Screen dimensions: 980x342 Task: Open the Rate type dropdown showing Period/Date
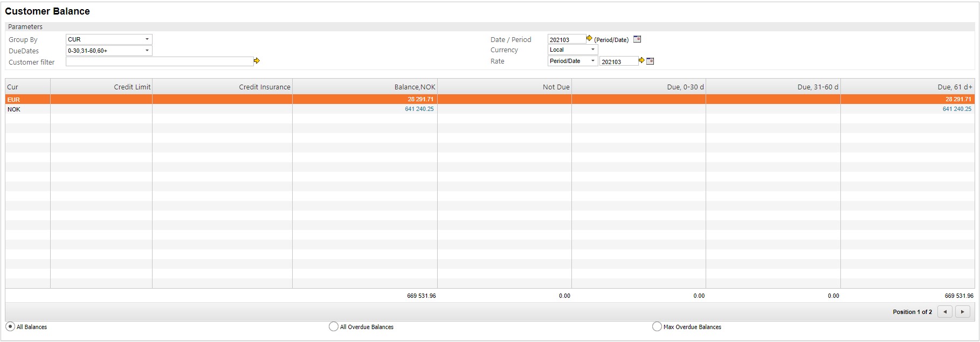coord(572,61)
